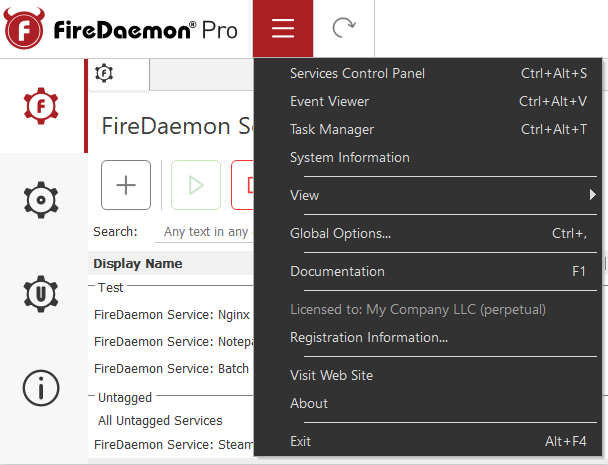
Task: Collapse the Test group header
Action: click(111, 287)
